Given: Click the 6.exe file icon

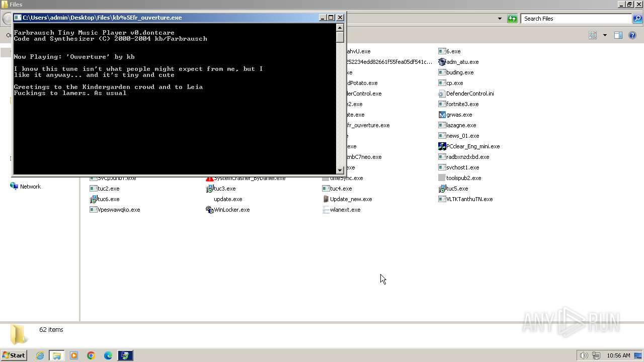Looking at the screenshot, I should [x=442, y=51].
